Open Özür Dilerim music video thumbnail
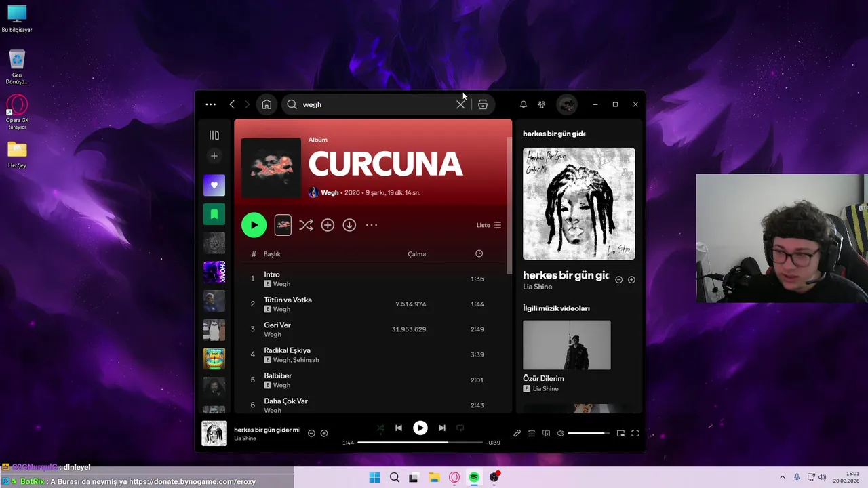 pos(567,345)
